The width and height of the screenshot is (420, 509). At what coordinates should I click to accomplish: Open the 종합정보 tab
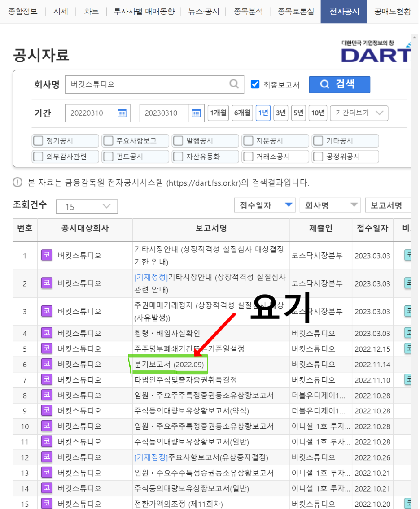pos(23,12)
